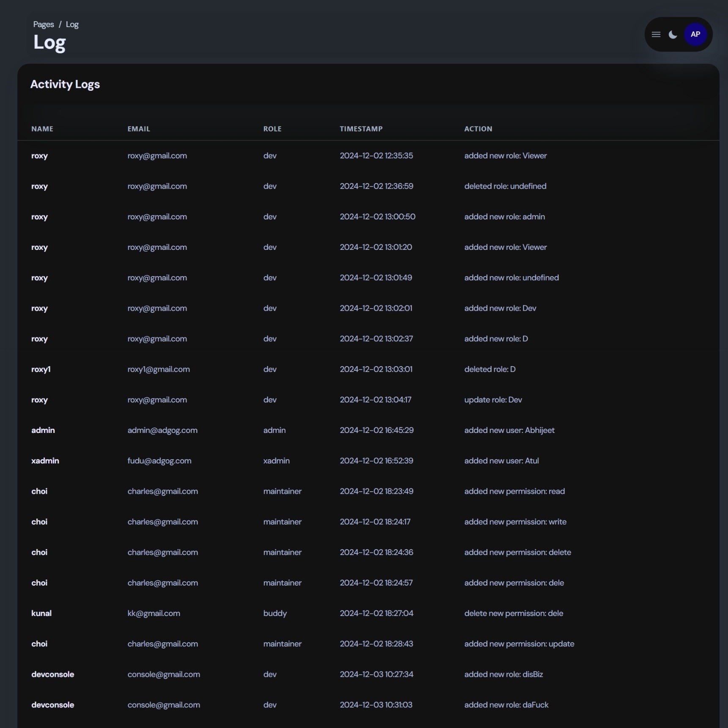Viewport: 728px width, 728px height.
Task: Click action 'update role: Dev'
Action: (493, 400)
